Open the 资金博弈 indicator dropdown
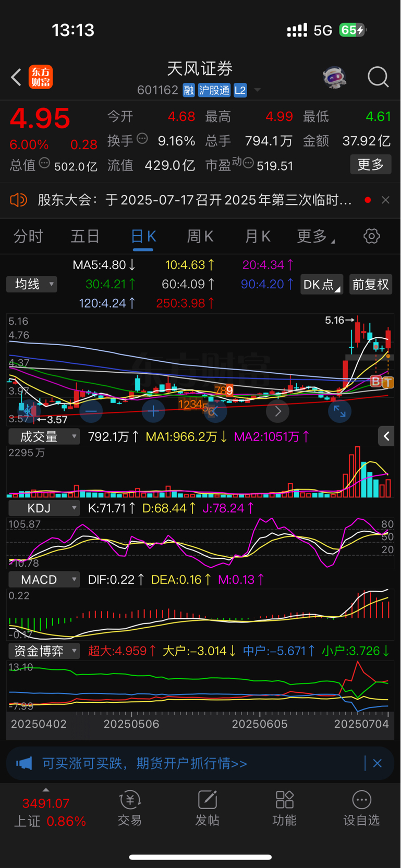The image size is (401, 868). click(44, 651)
